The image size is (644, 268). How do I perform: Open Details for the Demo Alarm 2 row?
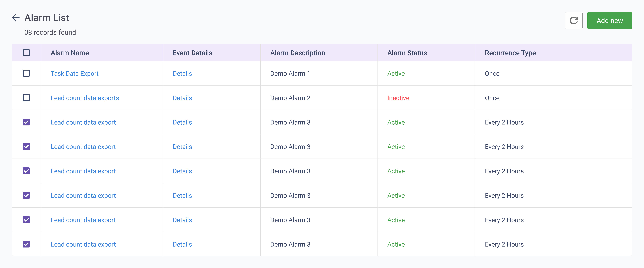(182, 98)
